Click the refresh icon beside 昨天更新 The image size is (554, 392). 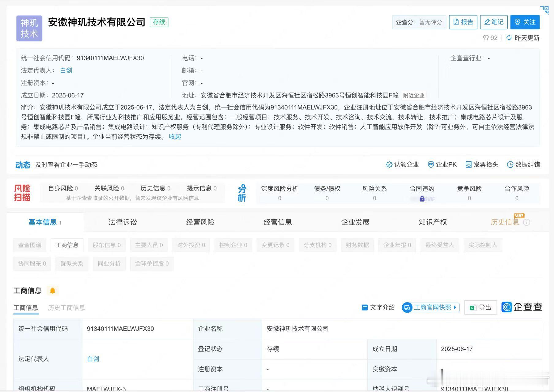click(509, 38)
